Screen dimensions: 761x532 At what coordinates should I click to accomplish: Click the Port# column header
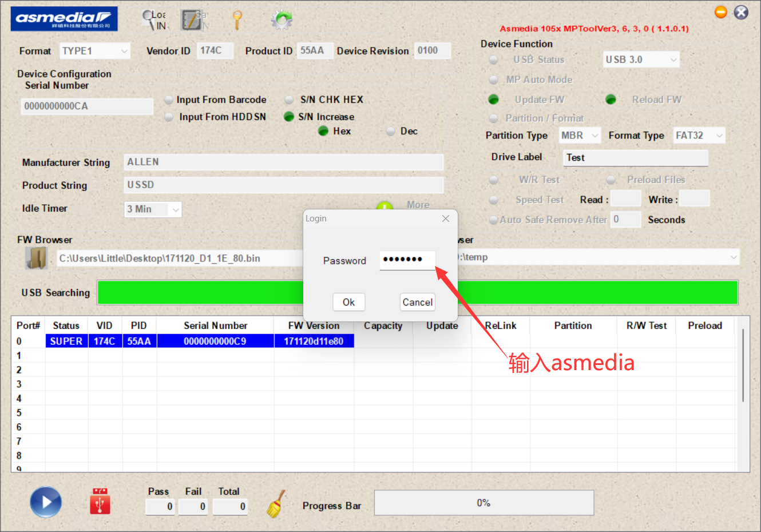(29, 325)
